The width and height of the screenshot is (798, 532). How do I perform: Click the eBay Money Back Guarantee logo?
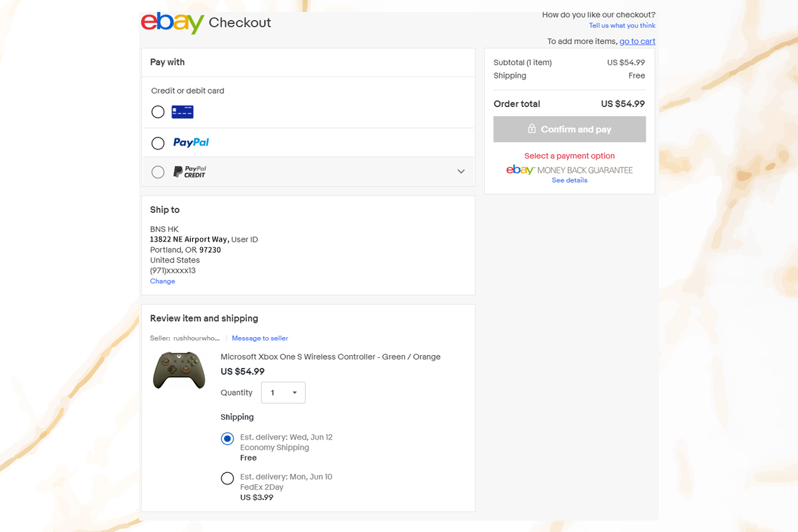point(569,170)
